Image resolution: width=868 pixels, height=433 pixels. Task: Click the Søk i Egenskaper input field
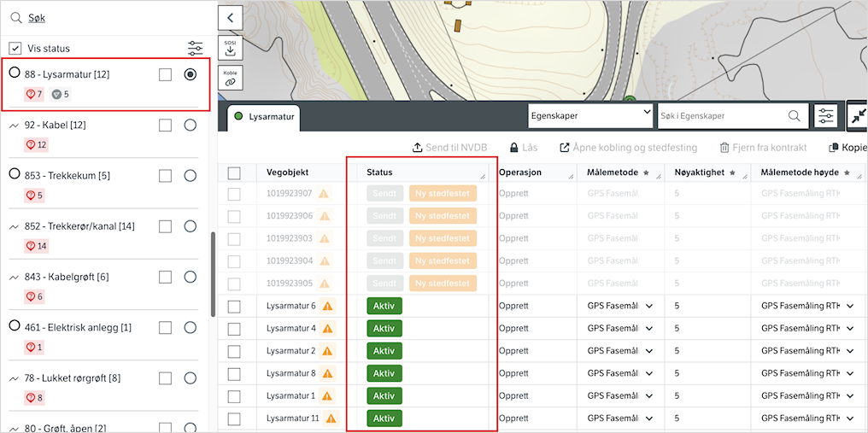point(720,115)
